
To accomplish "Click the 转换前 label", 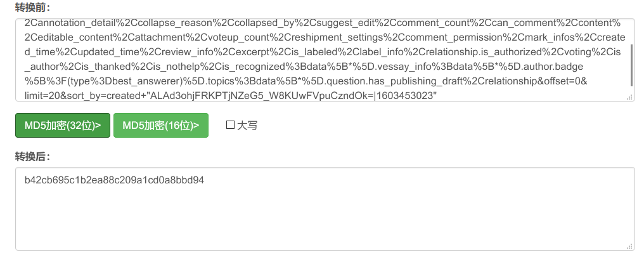I will pos(33,7).
